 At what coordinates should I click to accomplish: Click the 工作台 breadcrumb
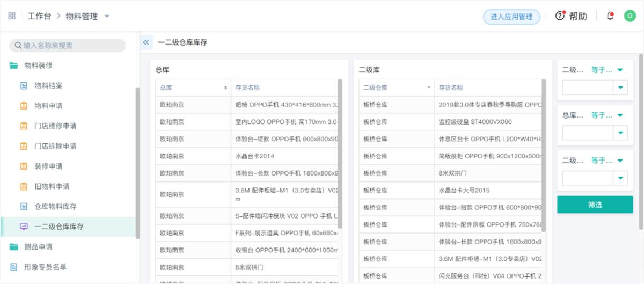(x=40, y=16)
